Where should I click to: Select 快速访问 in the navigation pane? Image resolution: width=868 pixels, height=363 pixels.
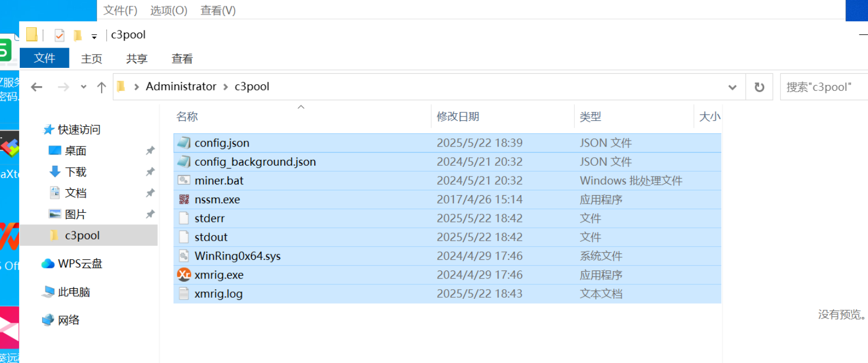[79, 129]
